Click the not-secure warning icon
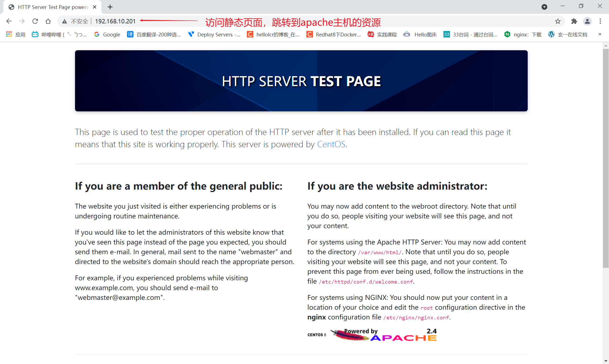This screenshot has height=364, width=609. 64,21
